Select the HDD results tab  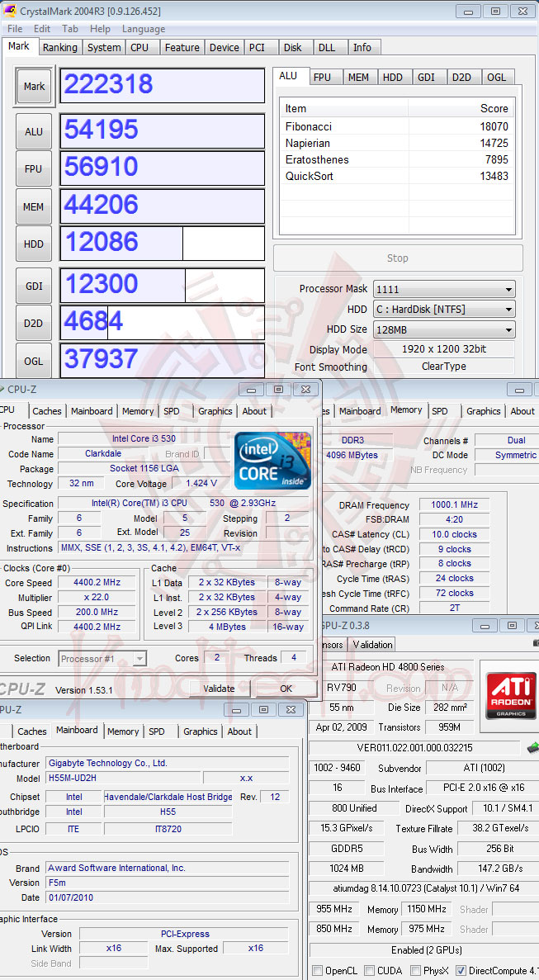393,78
